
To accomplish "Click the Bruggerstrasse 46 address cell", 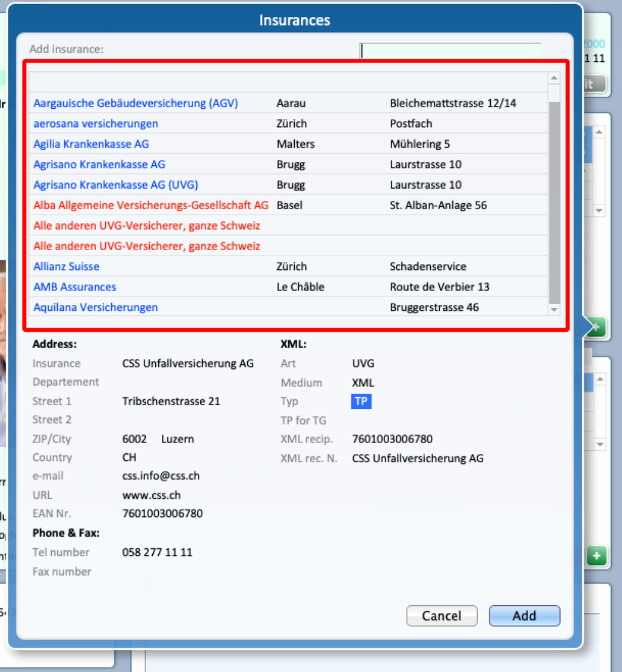I will click(434, 307).
